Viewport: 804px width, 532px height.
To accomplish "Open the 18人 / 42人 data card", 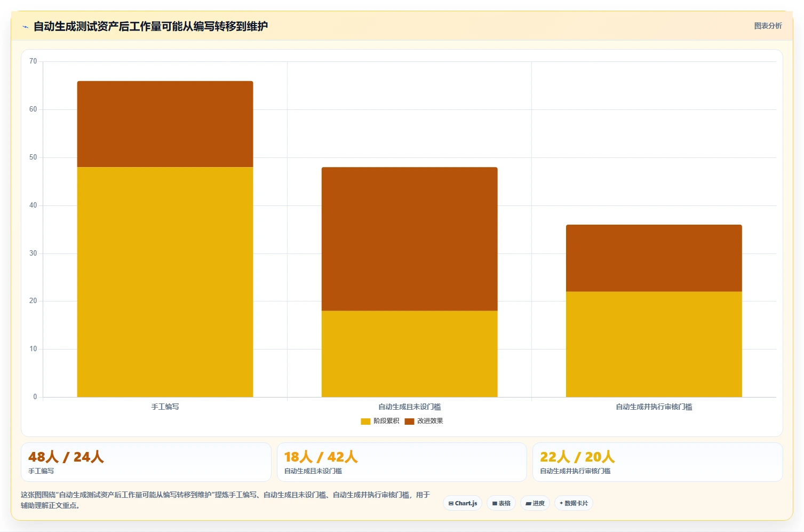I will coord(402,462).
